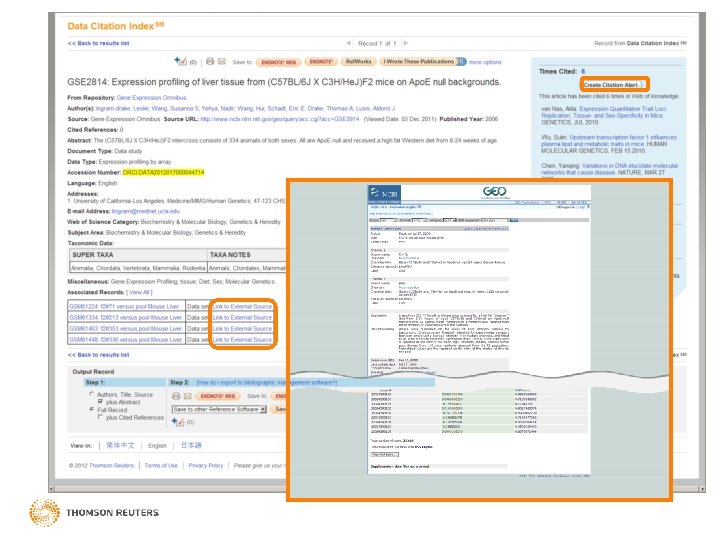Click View All associated records link

[x=139, y=292]
